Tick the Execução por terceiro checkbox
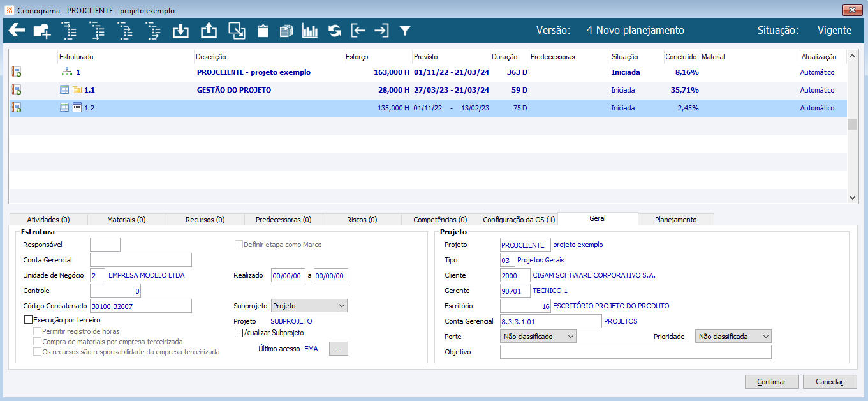This screenshot has width=868, height=401. [28, 320]
